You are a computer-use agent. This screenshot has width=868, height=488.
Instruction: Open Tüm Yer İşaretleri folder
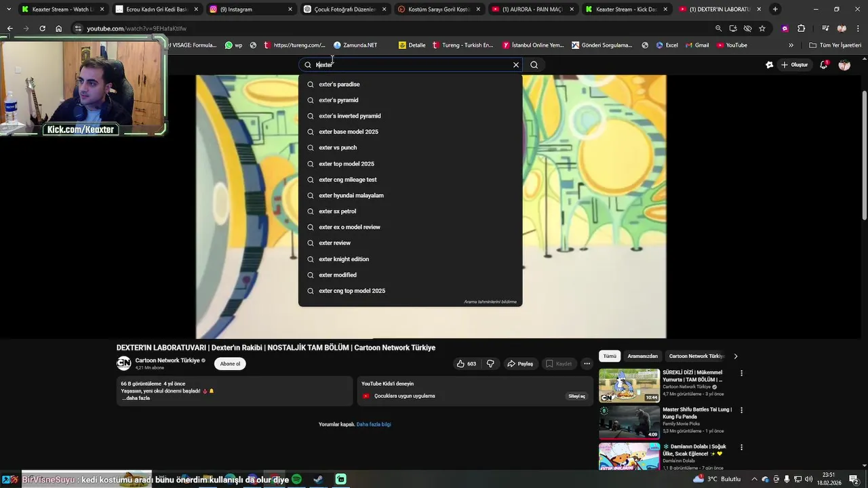[835, 45]
